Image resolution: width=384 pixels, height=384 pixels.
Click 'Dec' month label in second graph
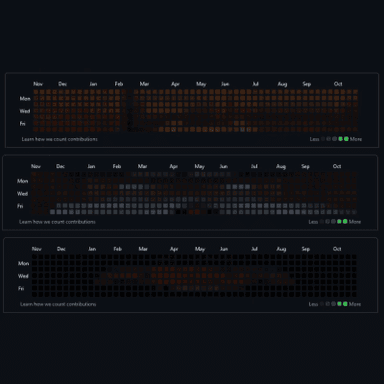point(60,166)
